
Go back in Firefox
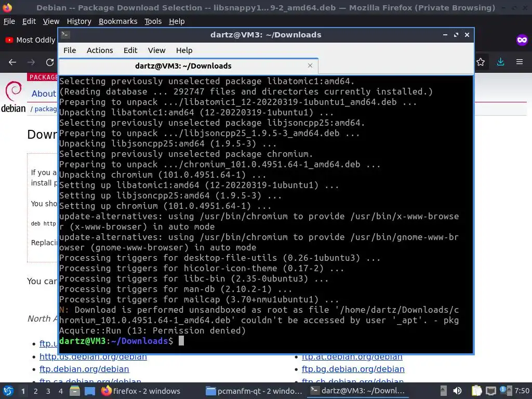click(x=12, y=62)
